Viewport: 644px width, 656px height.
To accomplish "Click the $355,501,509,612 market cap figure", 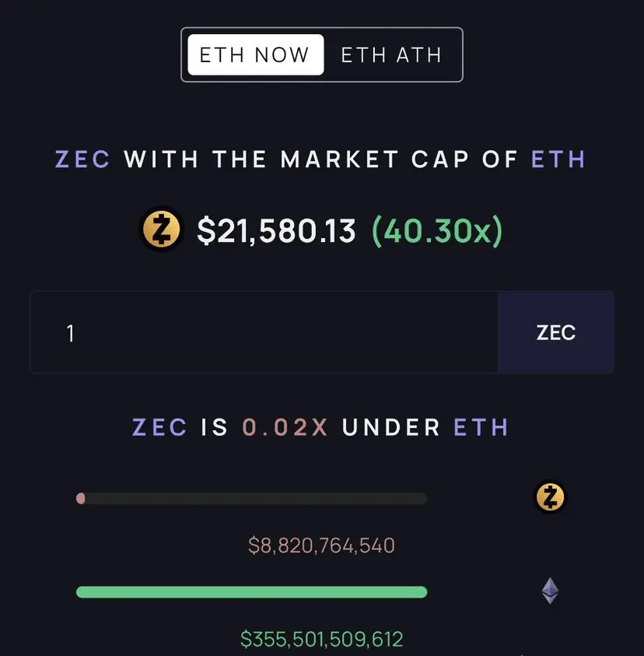I will pyautogui.click(x=321, y=640).
